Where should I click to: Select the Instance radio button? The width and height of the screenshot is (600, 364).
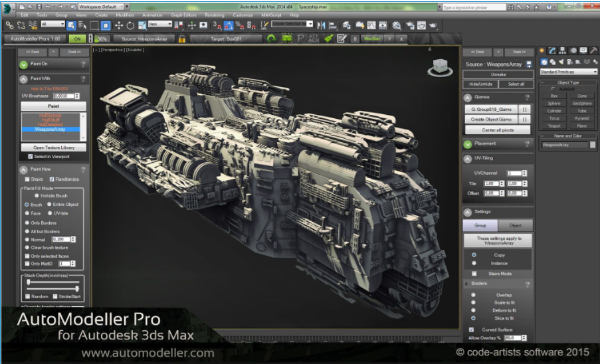tap(474, 263)
